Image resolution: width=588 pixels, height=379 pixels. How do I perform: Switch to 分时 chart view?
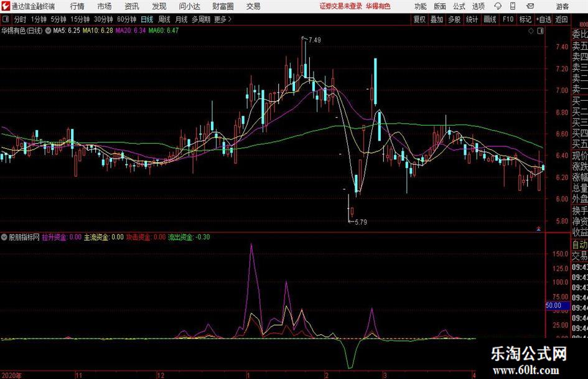pos(20,19)
